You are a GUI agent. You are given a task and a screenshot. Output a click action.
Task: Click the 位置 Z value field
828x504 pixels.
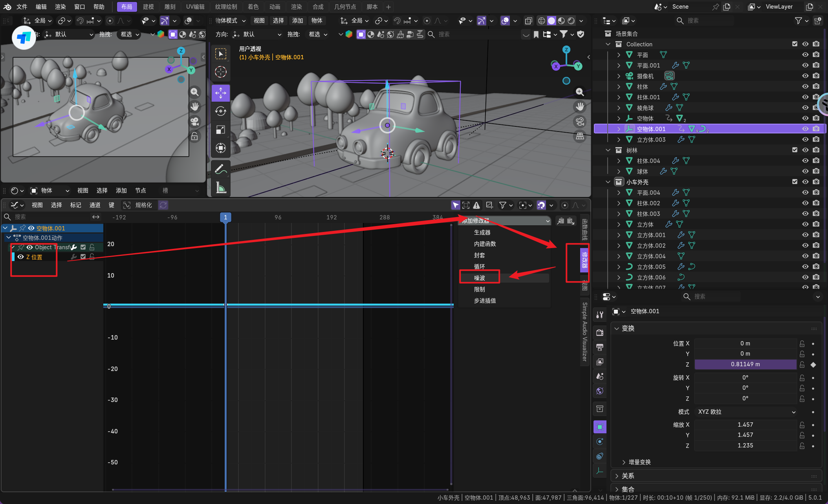tap(745, 364)
